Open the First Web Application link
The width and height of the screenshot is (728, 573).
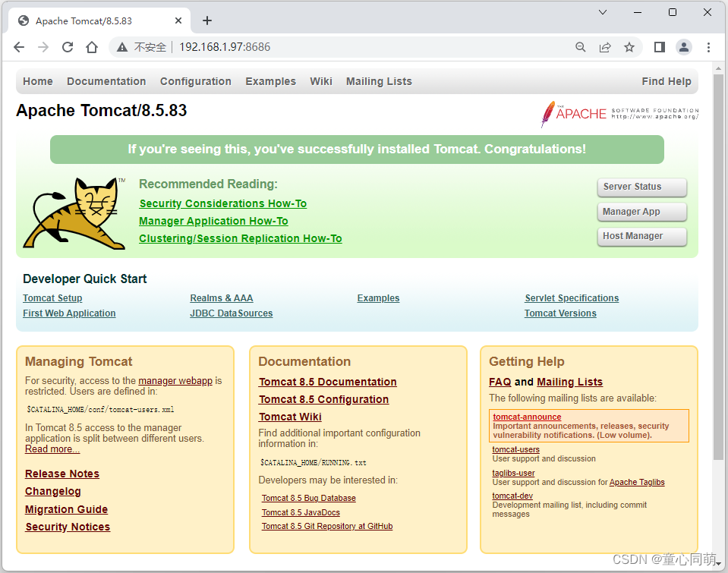click(x=69, y=313)
